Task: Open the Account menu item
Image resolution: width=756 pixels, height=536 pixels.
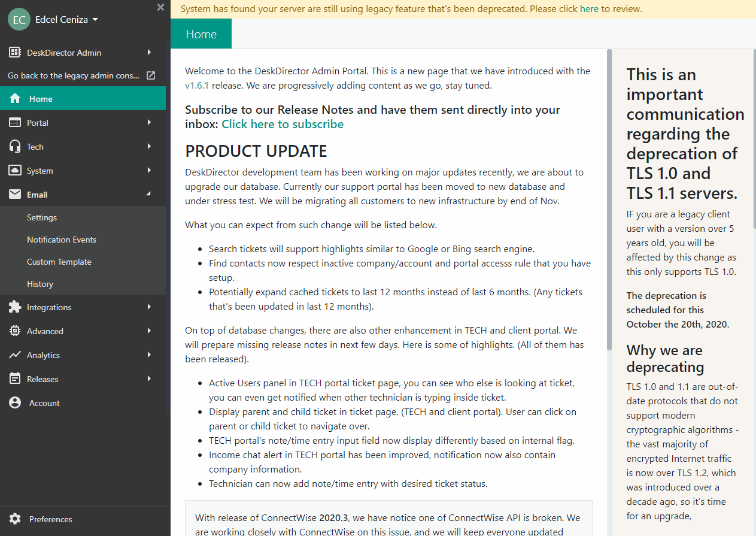Action: (83, 403)
